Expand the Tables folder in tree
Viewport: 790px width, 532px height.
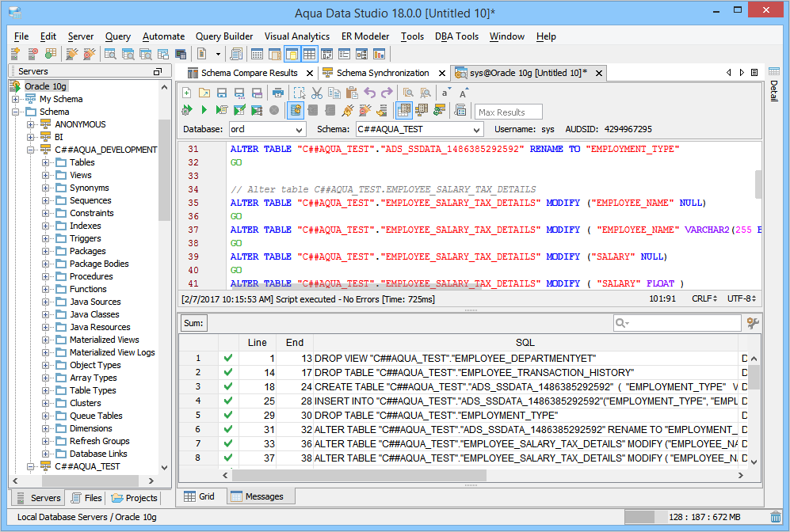click(46, 162)
